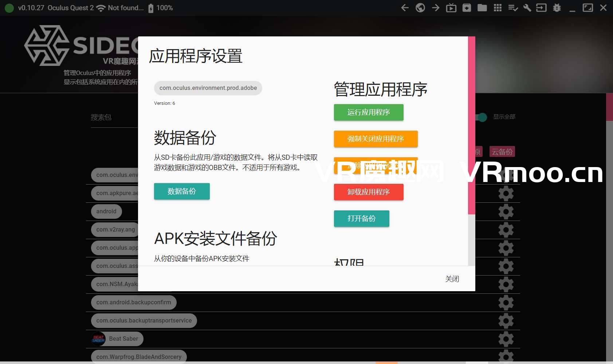Screen dimensions: 613x364
Task: Click the 数据备份 teal button
Action: [x=182, y=191]
